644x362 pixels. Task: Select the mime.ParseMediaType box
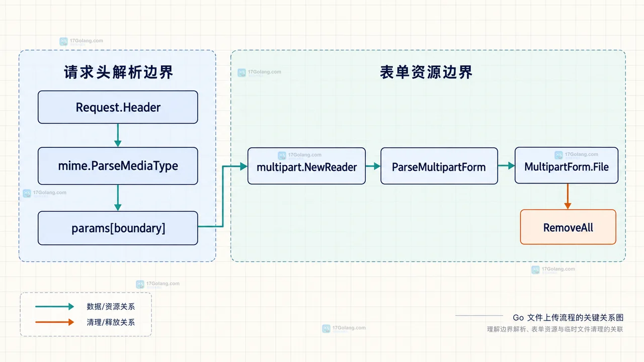118,166
